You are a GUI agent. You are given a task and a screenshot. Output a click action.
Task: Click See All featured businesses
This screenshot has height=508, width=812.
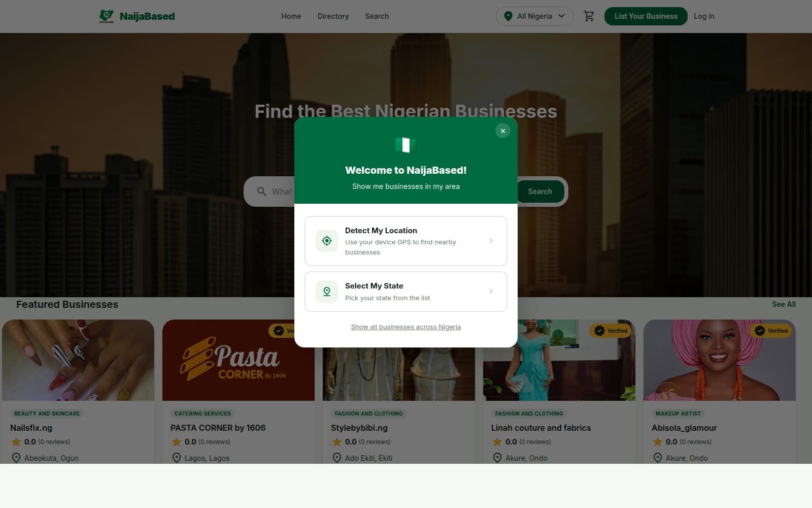(784, 304)
